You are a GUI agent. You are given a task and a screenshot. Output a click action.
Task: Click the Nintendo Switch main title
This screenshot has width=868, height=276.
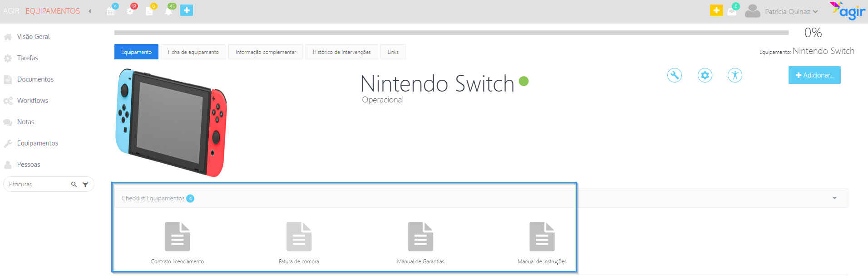coord(437,83)
